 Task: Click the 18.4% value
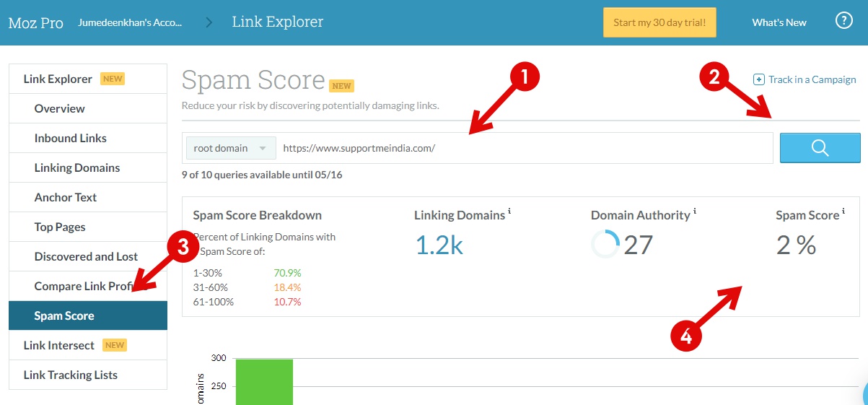pos(287,287)
